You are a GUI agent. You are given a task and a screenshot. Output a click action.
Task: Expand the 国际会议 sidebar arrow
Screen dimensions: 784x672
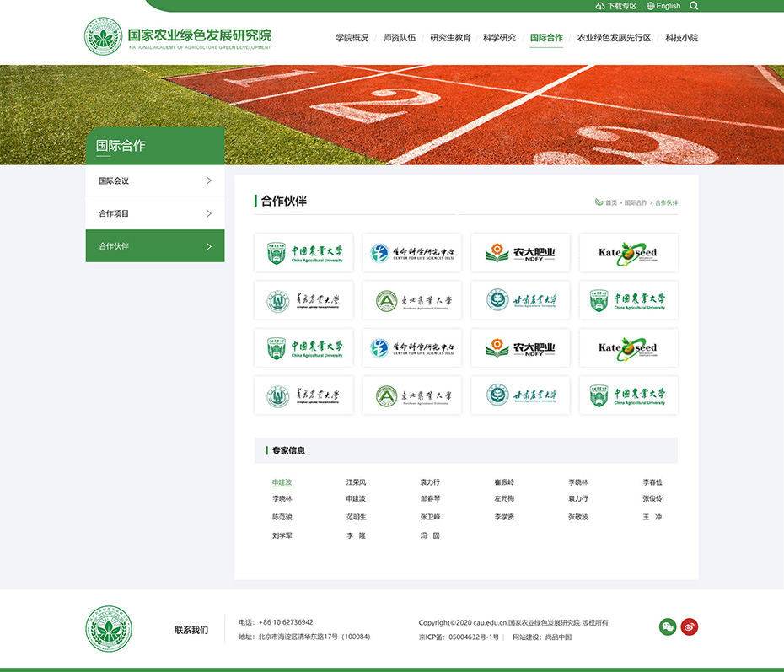pyautogui.click(x=209, y=180)
